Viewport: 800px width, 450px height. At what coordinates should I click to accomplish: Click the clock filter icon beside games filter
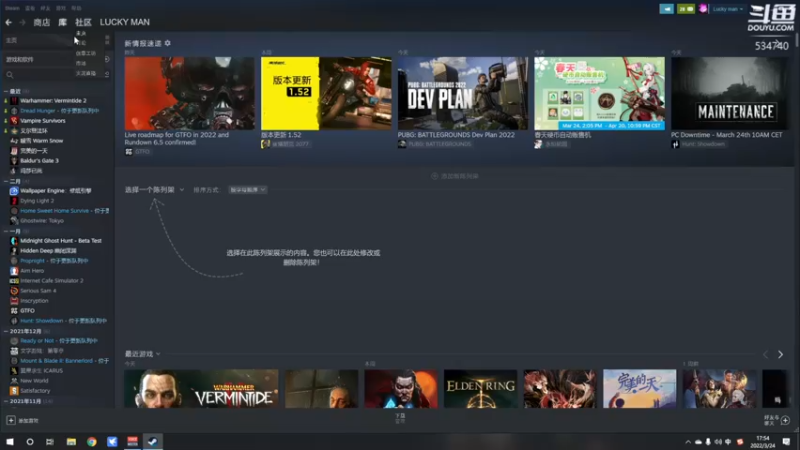click(x=107, y=60)
